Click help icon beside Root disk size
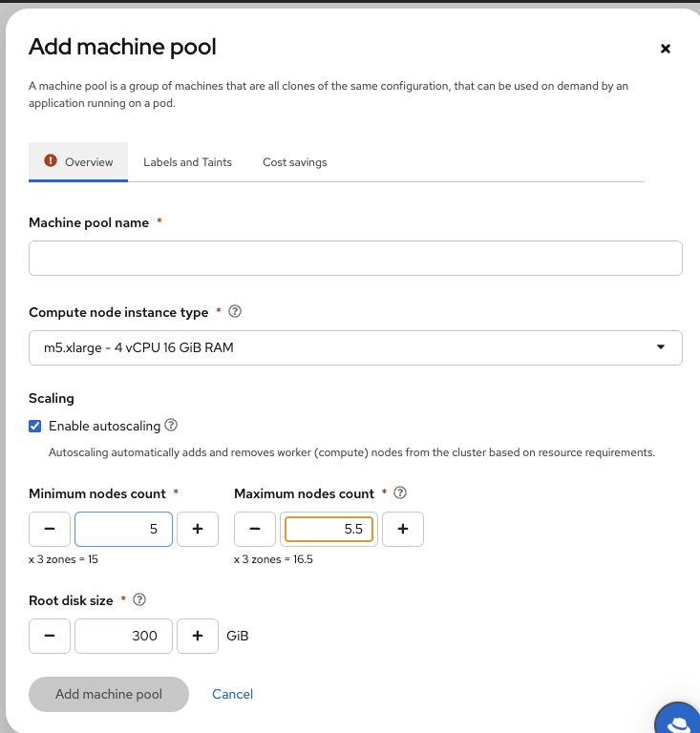 click(139, 600)
